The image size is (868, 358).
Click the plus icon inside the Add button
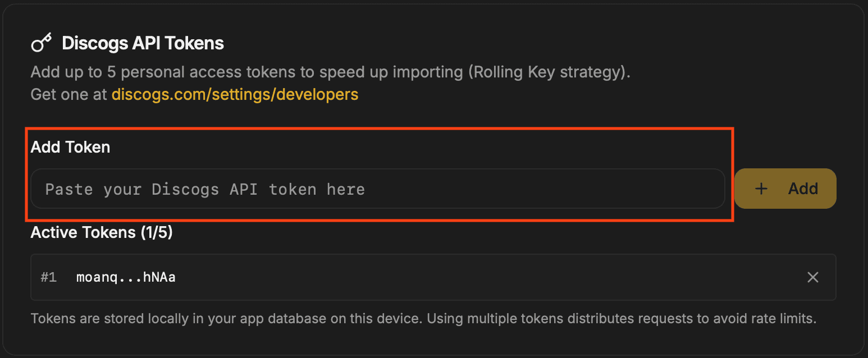761,189
